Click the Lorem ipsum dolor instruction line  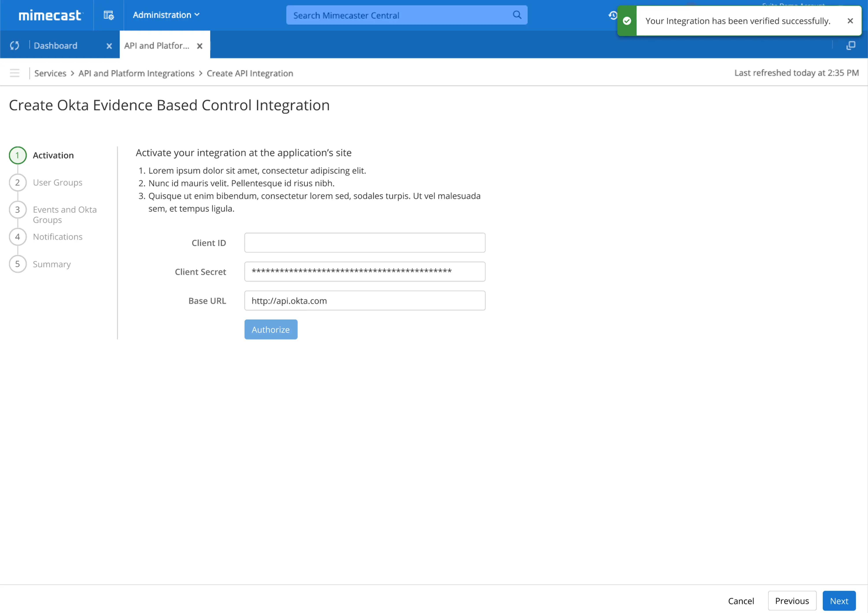tap(257, 170)
